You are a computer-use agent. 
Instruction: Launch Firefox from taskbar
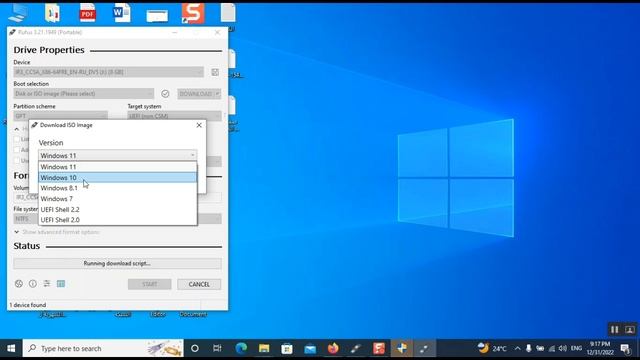coord(333,348)
